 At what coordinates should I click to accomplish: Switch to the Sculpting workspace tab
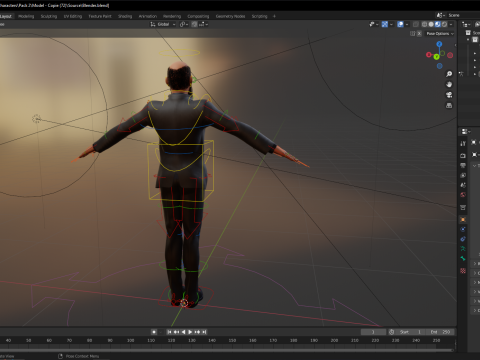pyautogui.click(x=49, y=16)
